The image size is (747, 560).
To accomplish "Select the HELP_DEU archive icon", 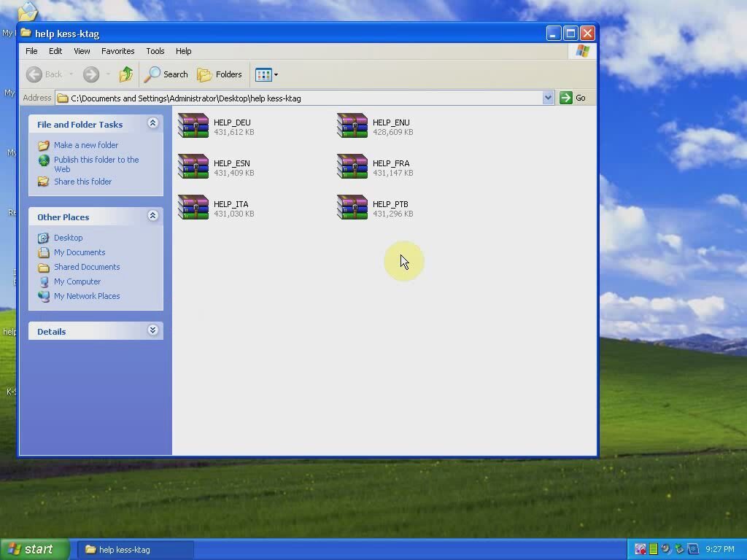I will pos(193,125).
